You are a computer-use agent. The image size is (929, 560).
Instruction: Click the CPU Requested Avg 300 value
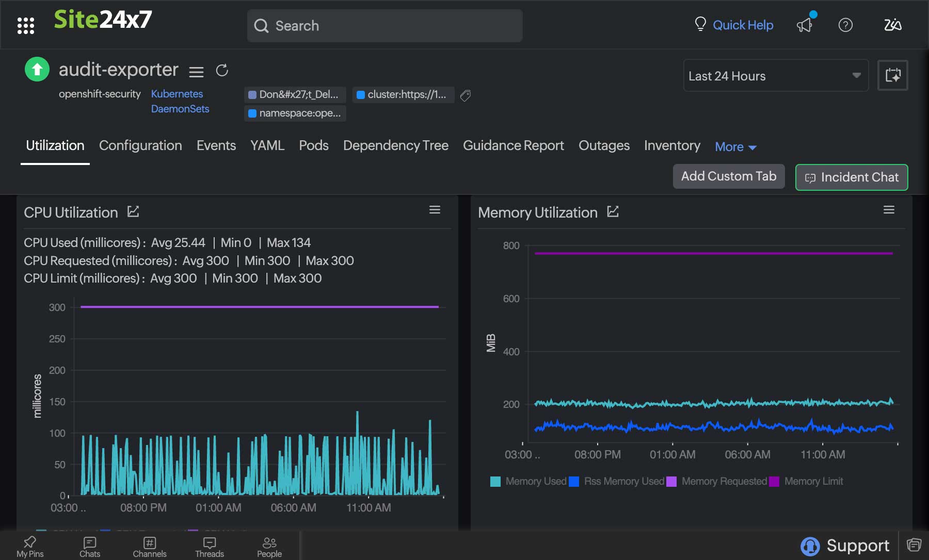click(205, 260)
